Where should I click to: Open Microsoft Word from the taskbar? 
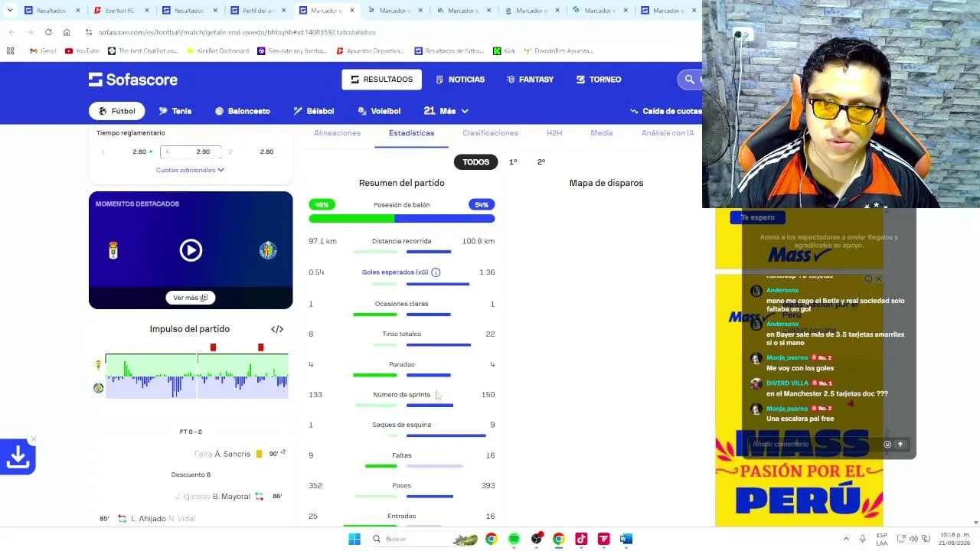point(626,539)
